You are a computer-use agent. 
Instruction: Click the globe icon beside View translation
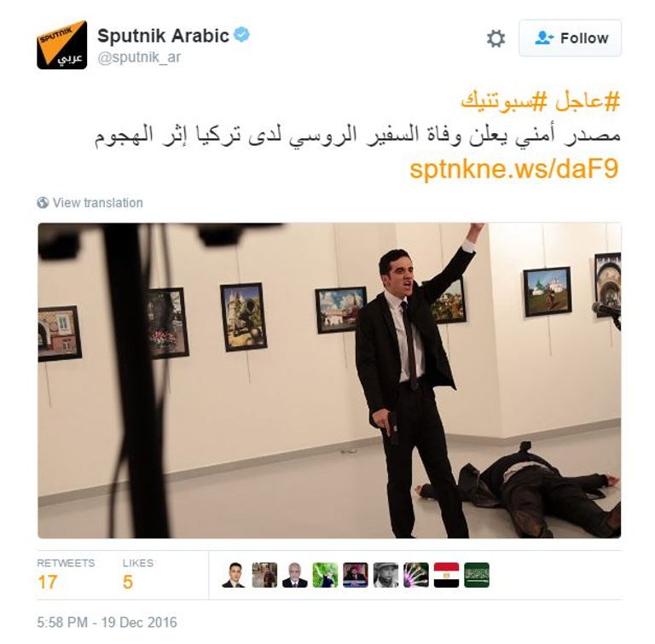click(x=43, y=203)
